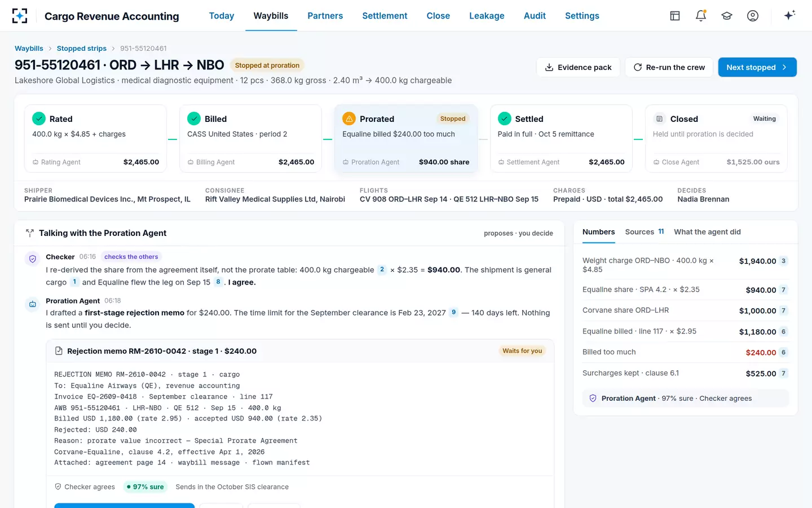
Task: Click the Waits for you badge
Action: 522,351
